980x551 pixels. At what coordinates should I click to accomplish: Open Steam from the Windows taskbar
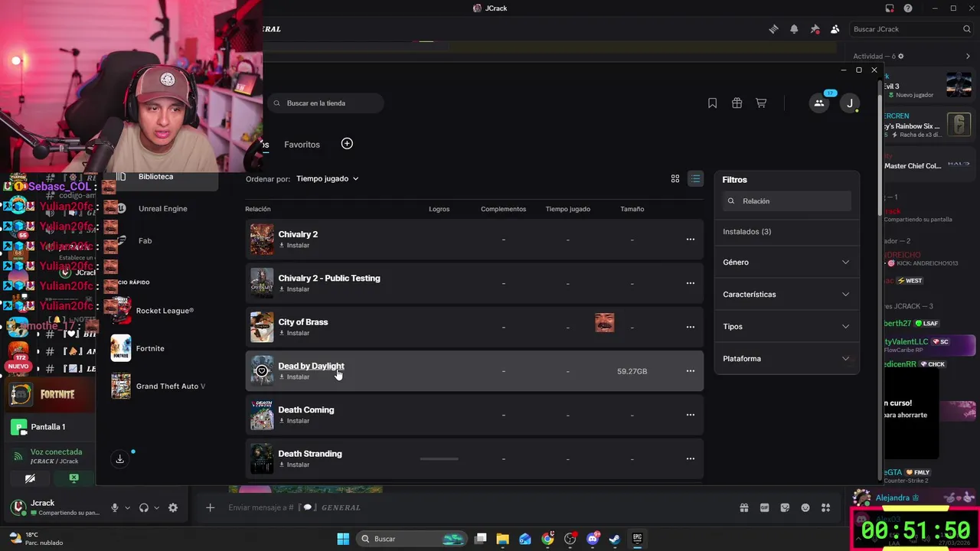point(614,539)
